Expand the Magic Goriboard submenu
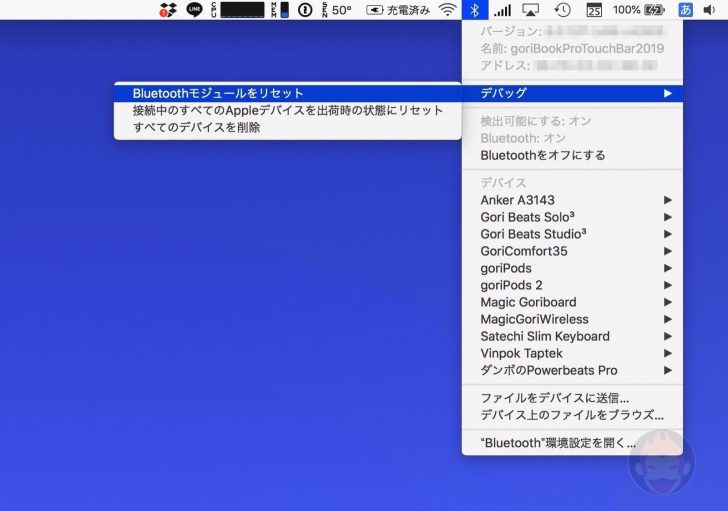 572,302
